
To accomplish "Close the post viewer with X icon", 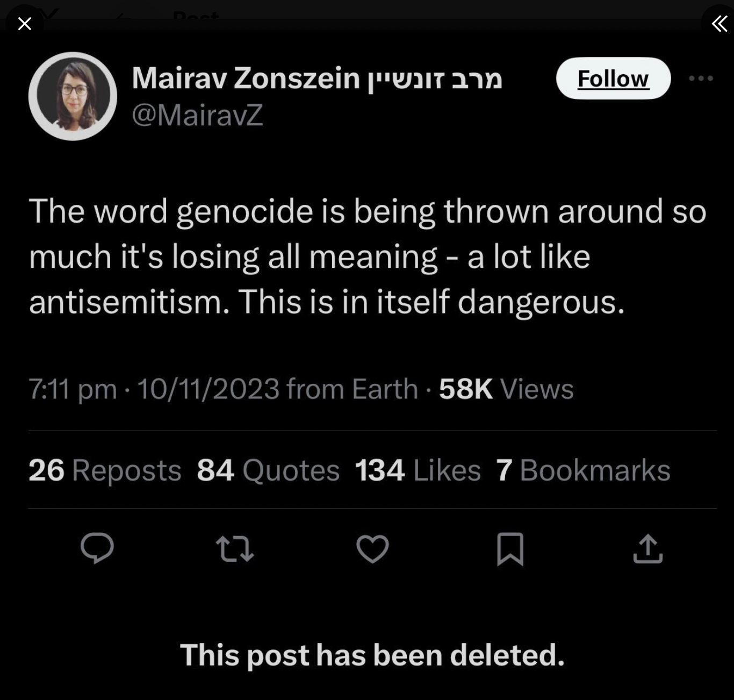I will [25, 24].
